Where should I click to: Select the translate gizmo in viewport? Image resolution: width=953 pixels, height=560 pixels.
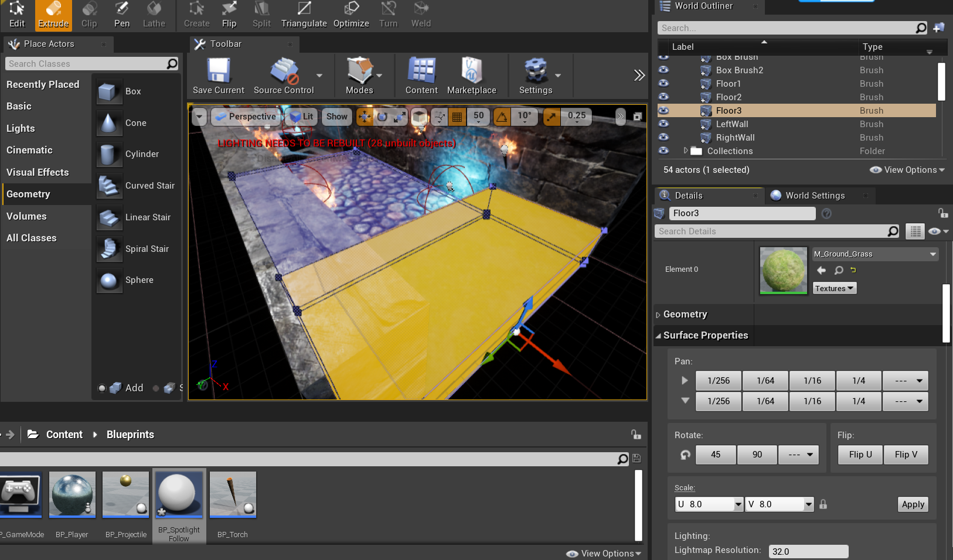tap(365, 117)
